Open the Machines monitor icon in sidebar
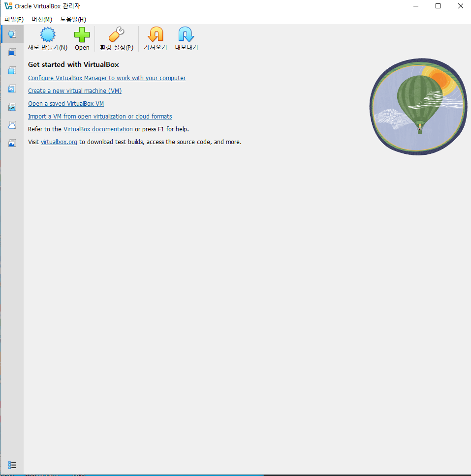471x476 pixels. pyautogui.click(x=12, y=52)
